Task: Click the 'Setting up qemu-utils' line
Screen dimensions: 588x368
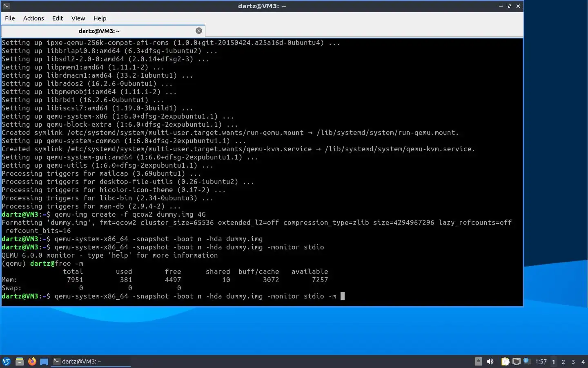Action: pyautogui.click(x=107, y=165)
